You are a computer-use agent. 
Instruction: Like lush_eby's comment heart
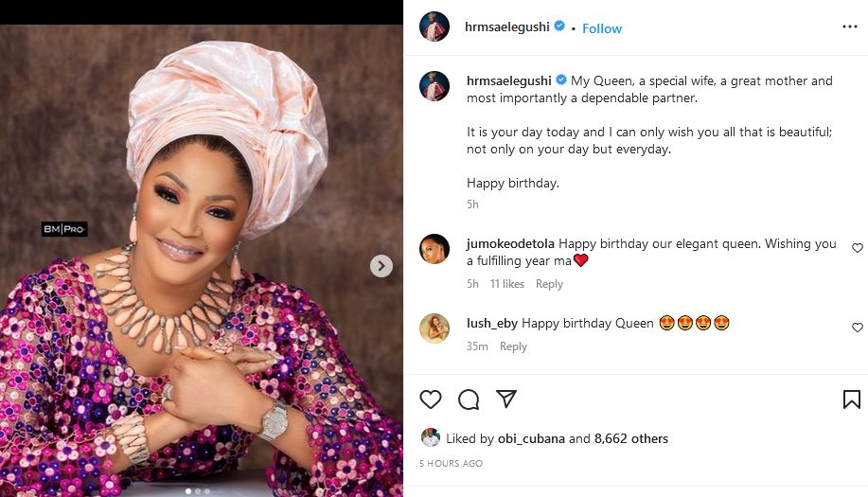[x=858, y=328]
